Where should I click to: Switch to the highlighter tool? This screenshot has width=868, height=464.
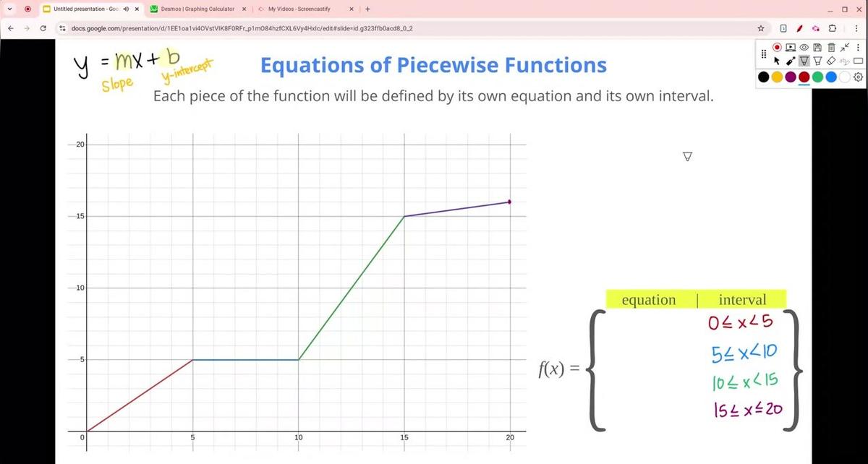pos(817,61)
